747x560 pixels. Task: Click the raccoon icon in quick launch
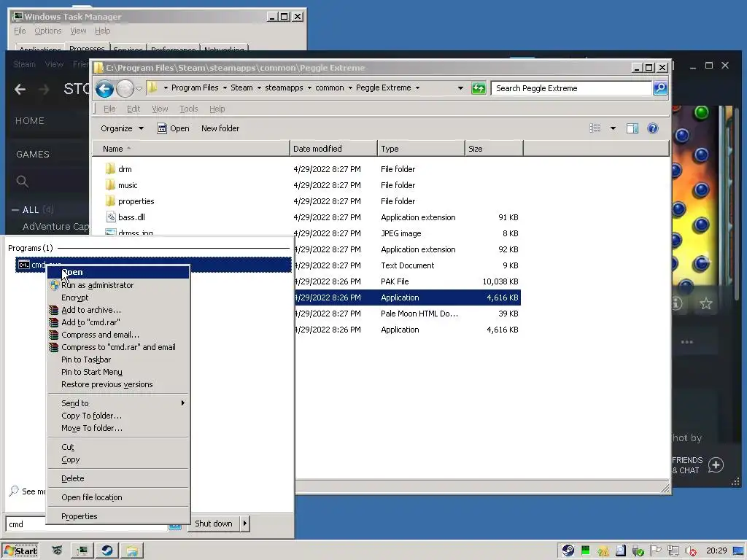pos(57,550)
